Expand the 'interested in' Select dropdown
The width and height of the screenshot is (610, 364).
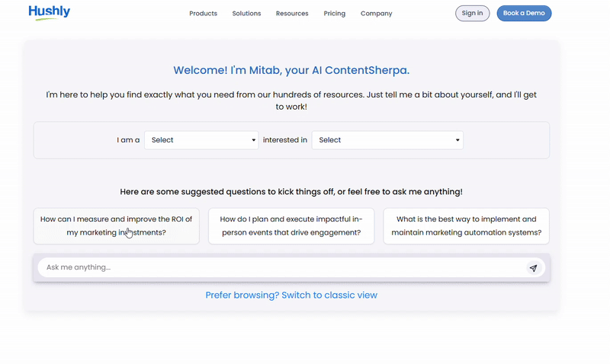[387, 140]
